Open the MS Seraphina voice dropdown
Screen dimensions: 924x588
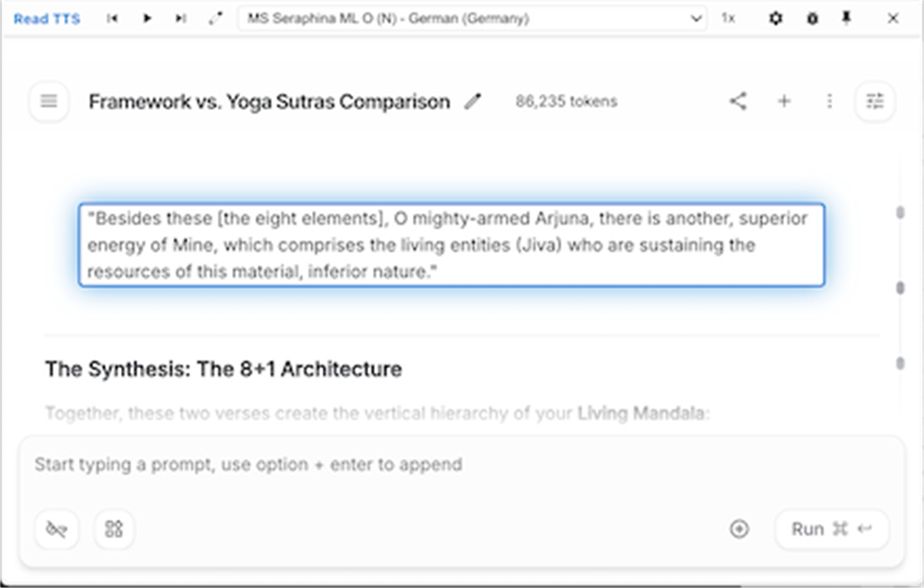point(472,18)
